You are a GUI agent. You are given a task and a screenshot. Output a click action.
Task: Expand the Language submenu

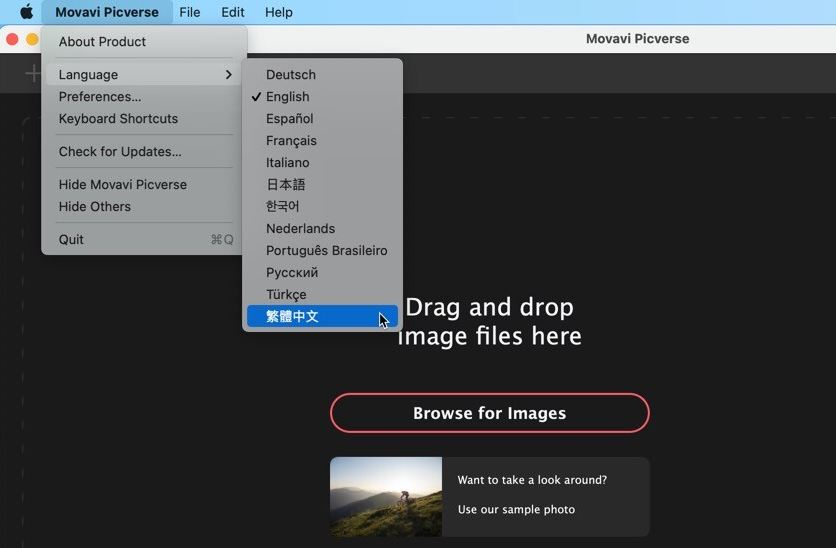click(x=144, y=75)
